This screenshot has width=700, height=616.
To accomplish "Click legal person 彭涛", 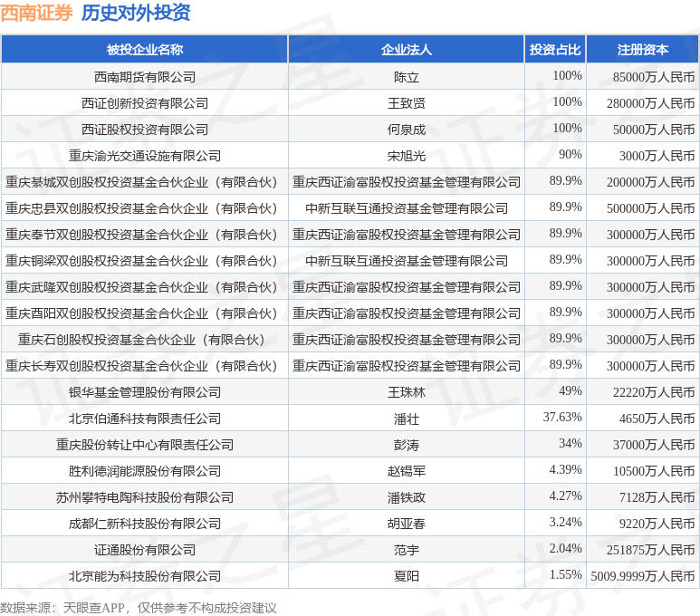I will click(407, 445).
